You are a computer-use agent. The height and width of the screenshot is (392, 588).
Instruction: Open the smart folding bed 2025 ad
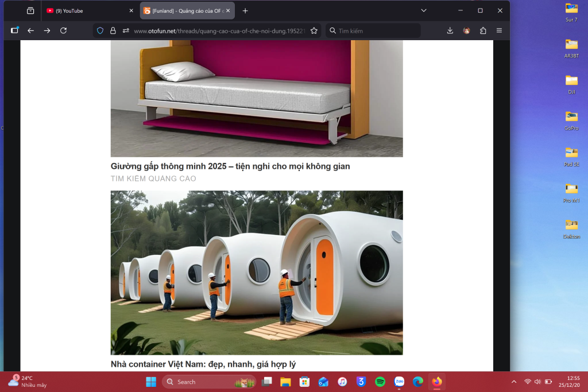click(x=230, y=166)
